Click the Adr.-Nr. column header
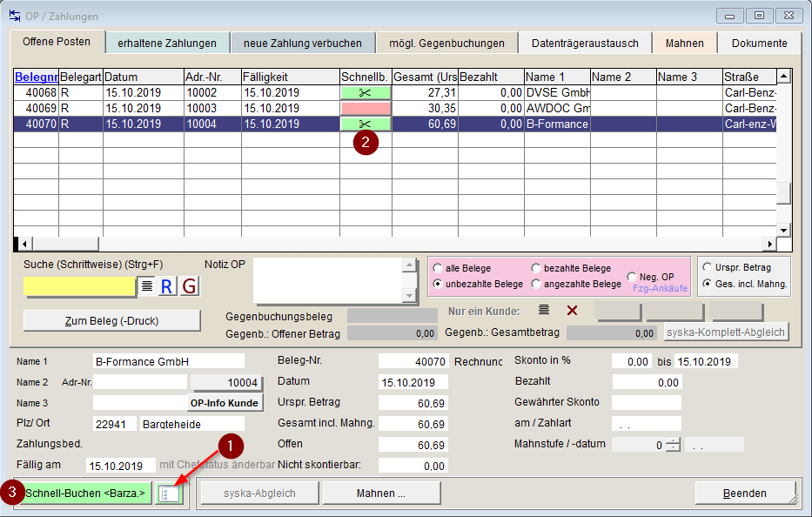 click(x=213, y=77)
